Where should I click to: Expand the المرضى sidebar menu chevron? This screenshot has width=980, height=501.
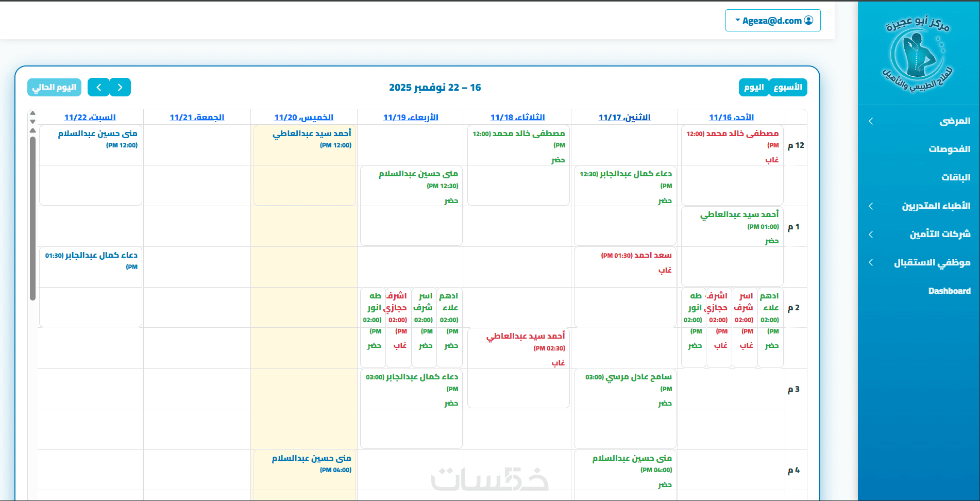coord(871,121)
